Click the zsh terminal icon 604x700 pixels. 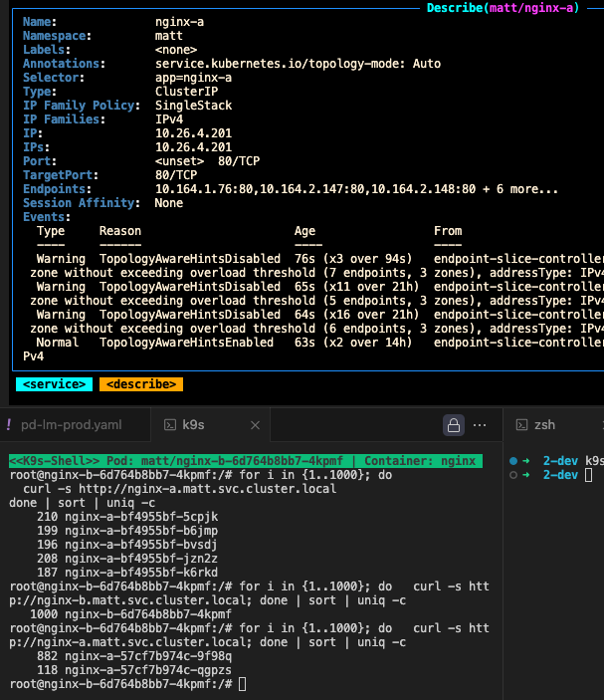point(519,425)
